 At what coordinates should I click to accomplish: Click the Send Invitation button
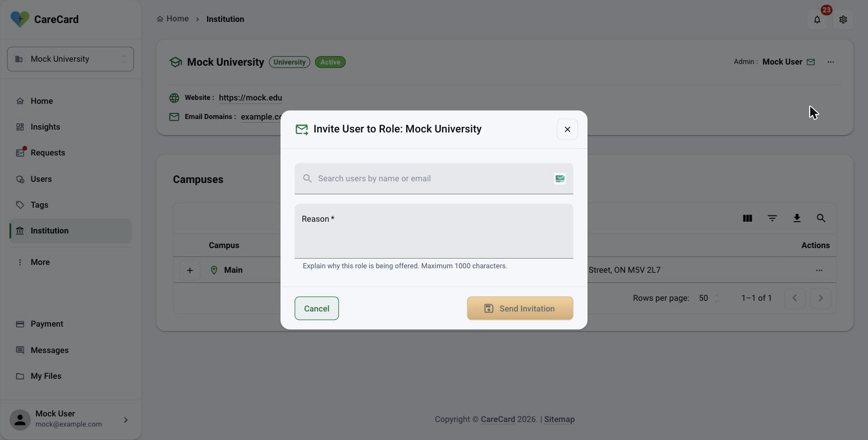(520, 309)
